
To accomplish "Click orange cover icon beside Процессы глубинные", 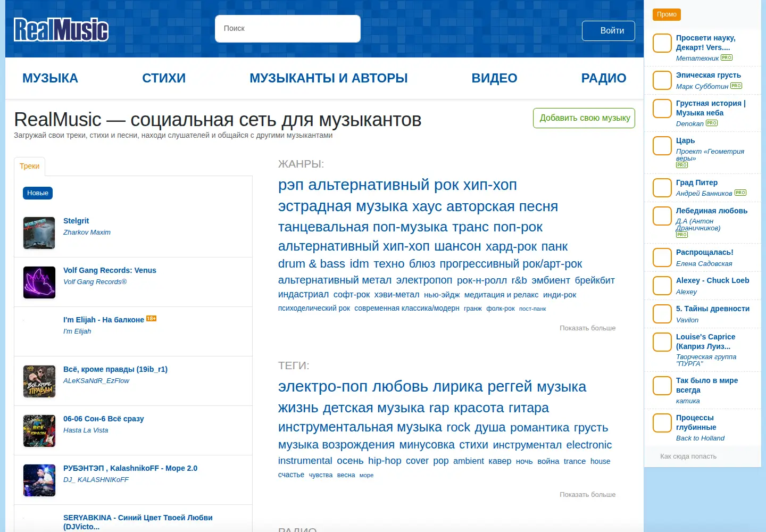I will pyautogui.click(x=662, y=423).
